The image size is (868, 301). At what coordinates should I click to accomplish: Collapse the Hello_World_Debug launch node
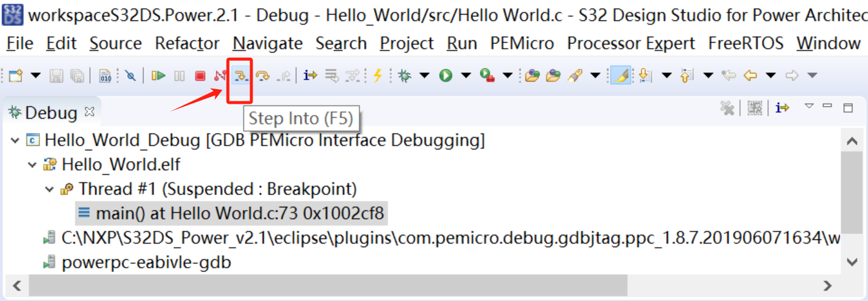[x=15, y=141]
